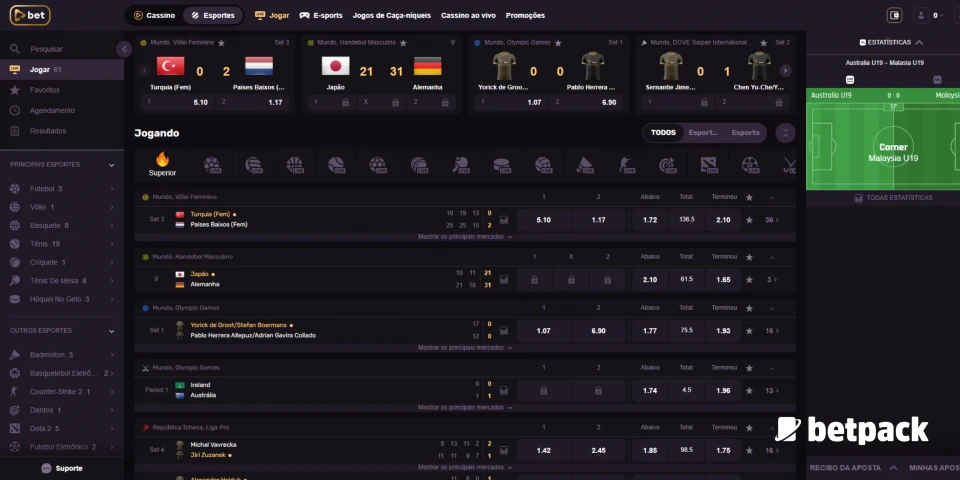This screenshot has width=960, height=480.
Task: Open the E-sports menu item
Action: click(321, 15)
